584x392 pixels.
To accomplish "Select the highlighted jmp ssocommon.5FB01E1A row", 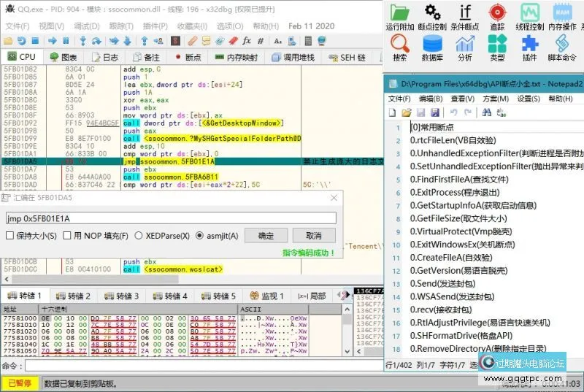I will [192, 161].
